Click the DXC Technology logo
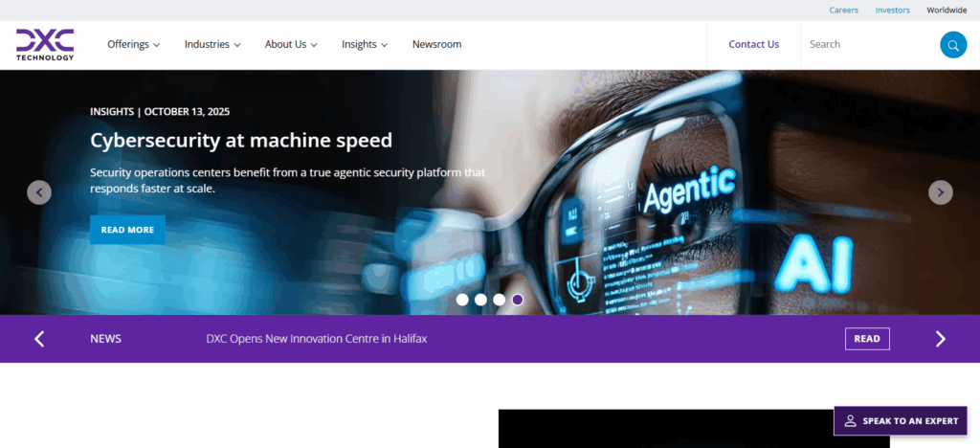980x448 pixels. 45,44
